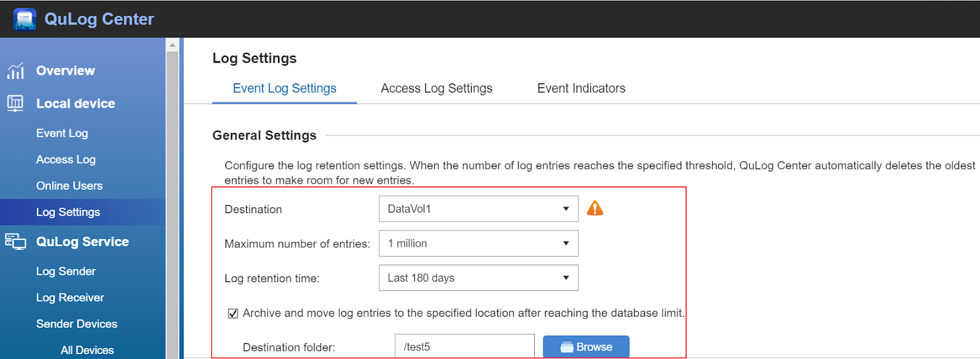Viewport: 980px width, 359px height.
Task: Click the QuLog Center app logo icon
Action: point(24,19)
